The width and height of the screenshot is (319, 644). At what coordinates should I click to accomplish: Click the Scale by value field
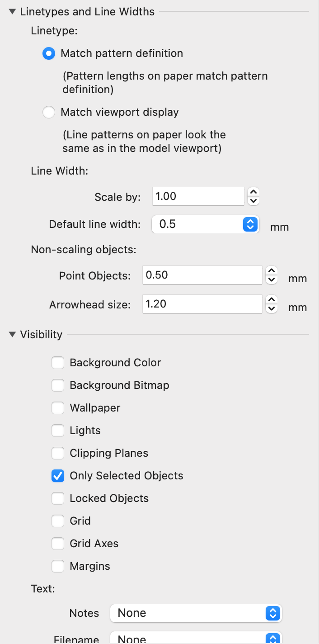point(198,196)
